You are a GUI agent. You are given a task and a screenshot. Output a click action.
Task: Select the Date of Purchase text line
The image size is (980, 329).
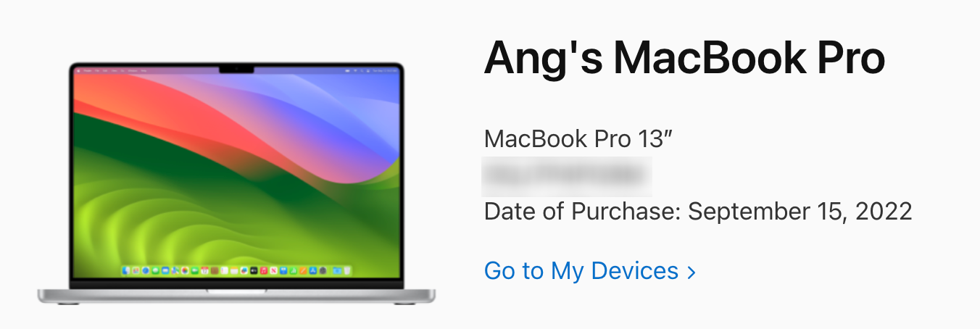pos(698,212)
